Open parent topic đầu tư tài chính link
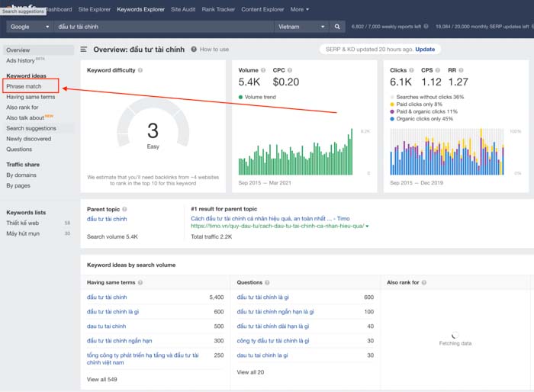Image resolution: width=534 pixels, height=392 pixels. click(107, 219)
